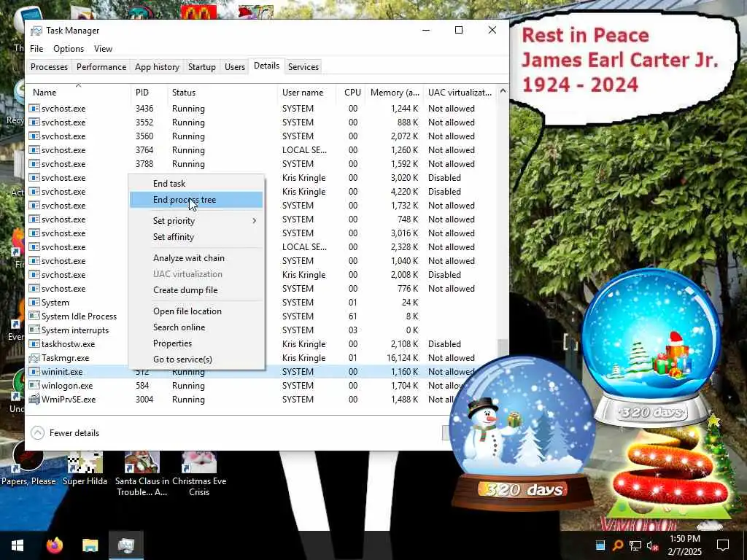Sort by User name column
Viewport: 747px width, 560px height.
click(x=307, y=93)
